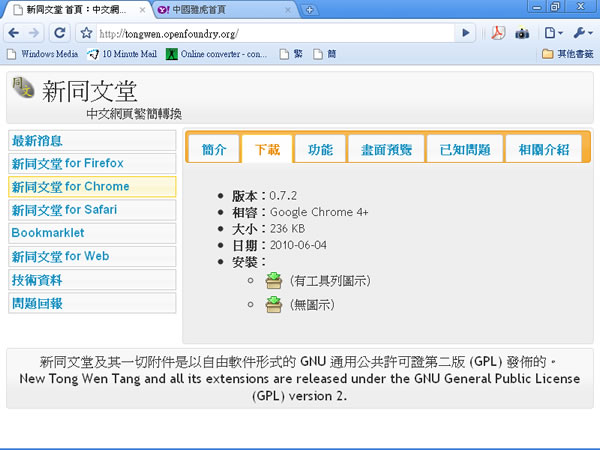Screen dimensions: 600x450
Task: Open the wrench tools menu
Action: [x=583, y=33]
